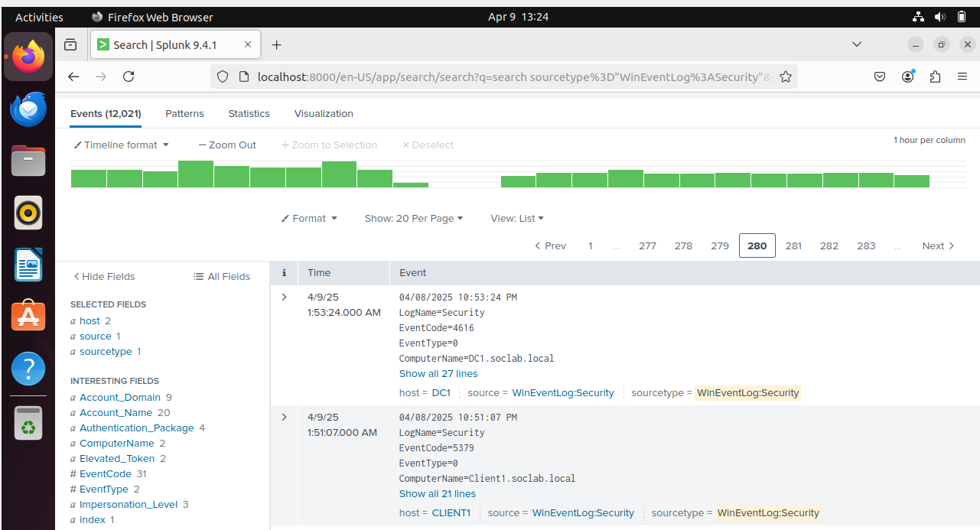Show all 21 lines of event

[x=438, y=493]
